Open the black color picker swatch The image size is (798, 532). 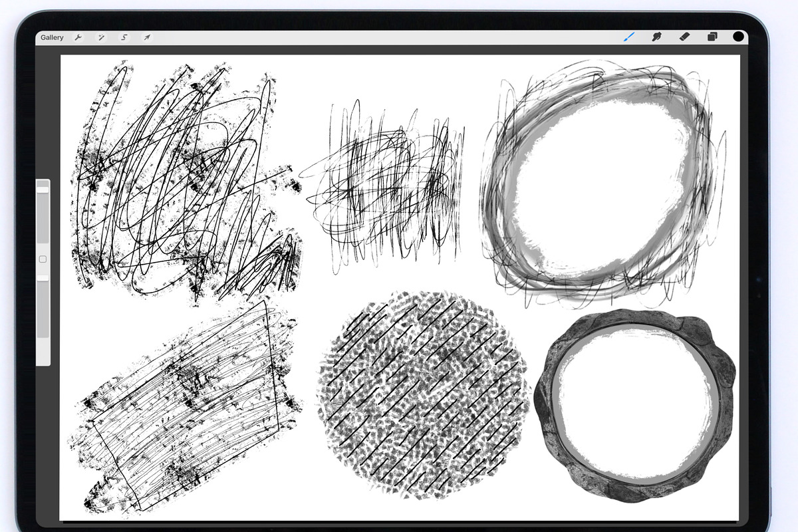pyautogui.click(x=738, y=37)
